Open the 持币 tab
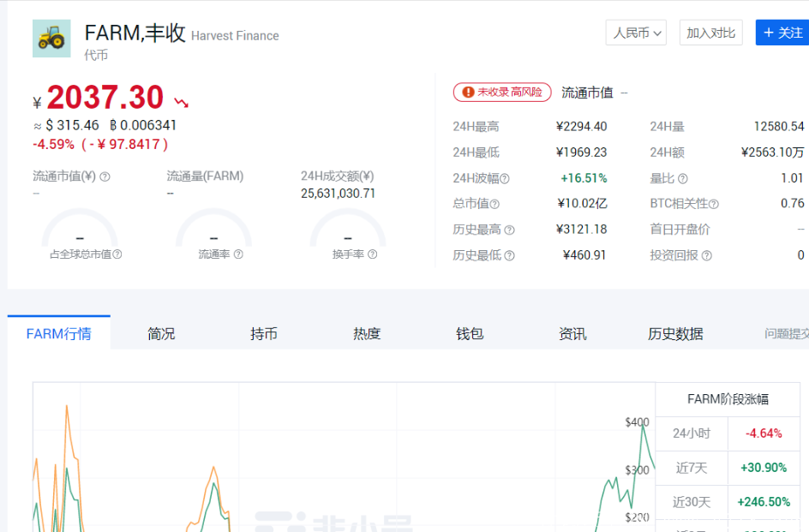Screen dimensions: 809x532 pyautogui.click(x=264, y=334)
